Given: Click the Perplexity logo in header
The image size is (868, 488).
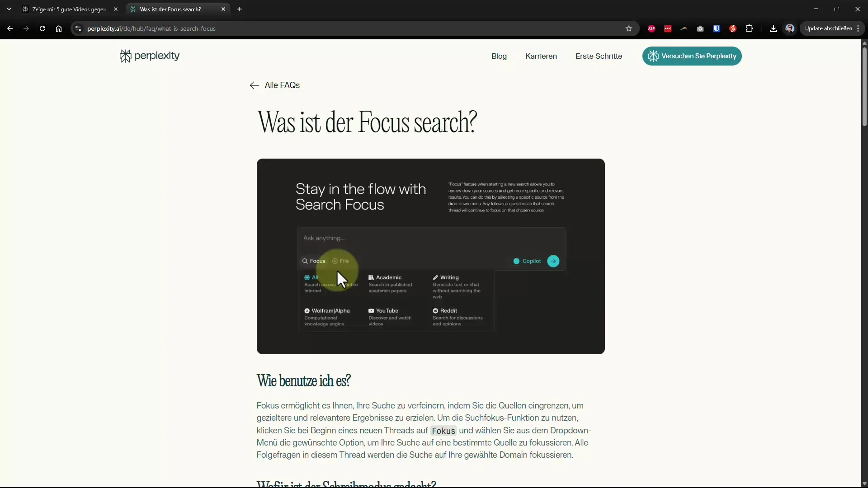Looking at the screenshot, I should 149,56.
